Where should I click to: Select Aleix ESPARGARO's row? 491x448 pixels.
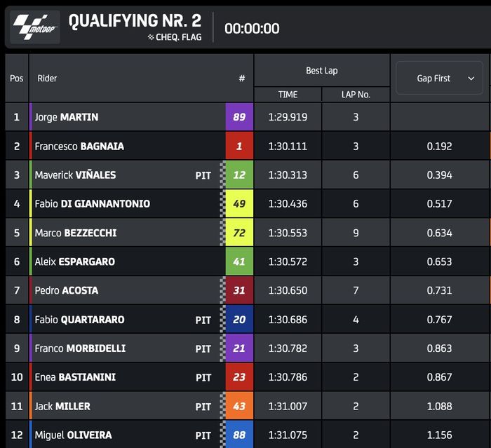coord(74,262)
